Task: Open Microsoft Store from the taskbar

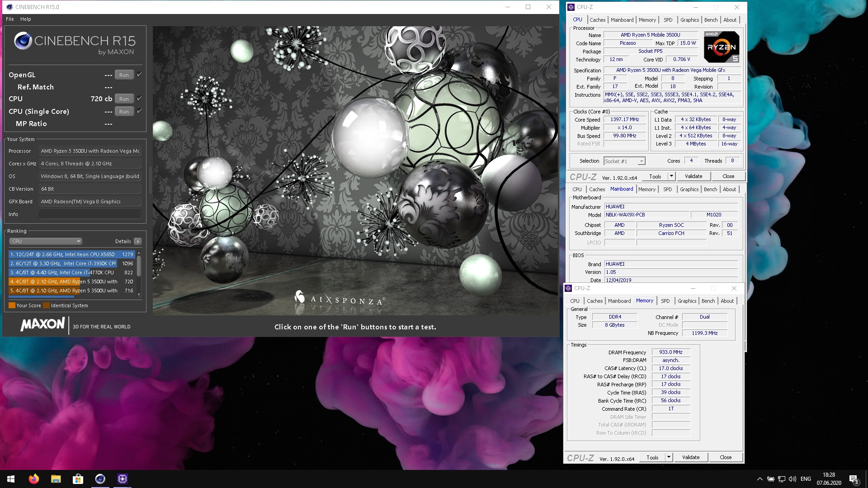Action: 78,479
